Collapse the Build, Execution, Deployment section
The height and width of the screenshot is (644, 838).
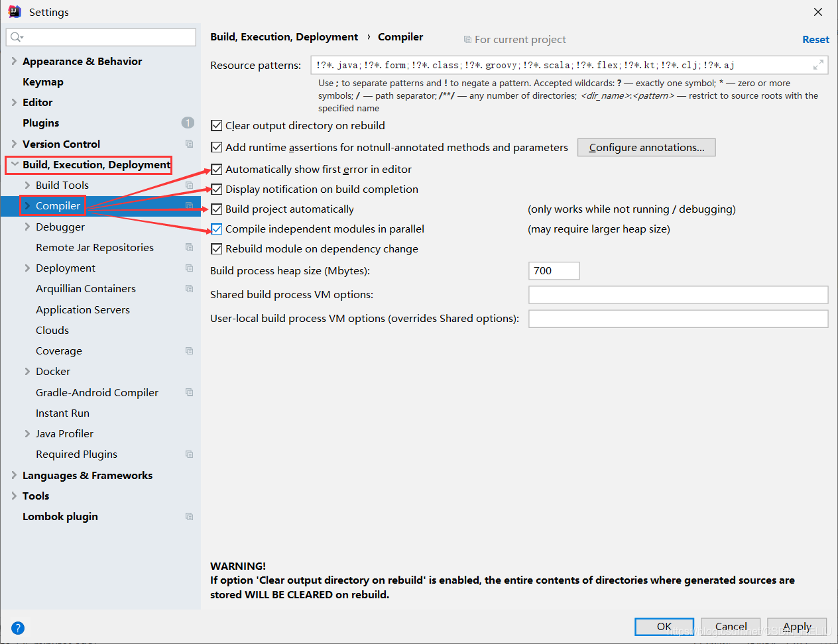pos(14,164)
